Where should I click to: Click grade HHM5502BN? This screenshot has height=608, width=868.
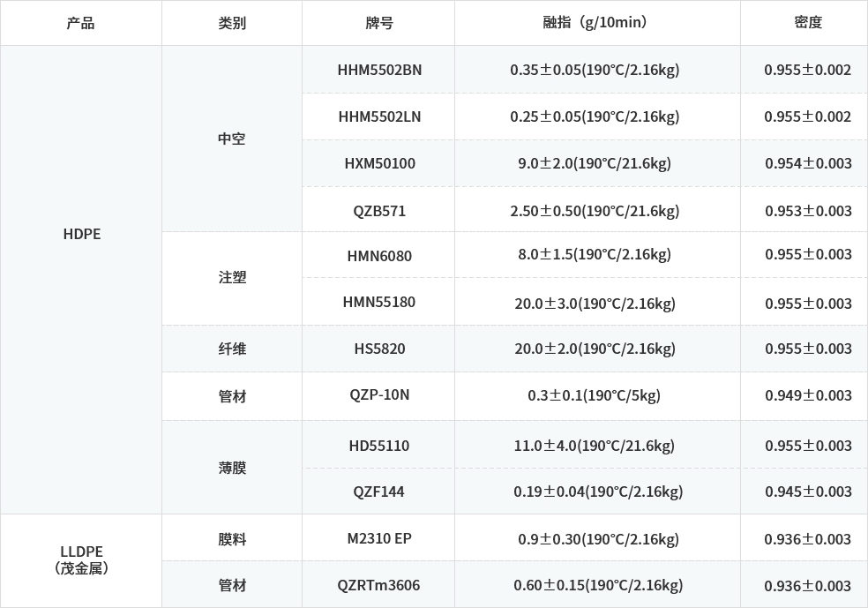point(379,70)
